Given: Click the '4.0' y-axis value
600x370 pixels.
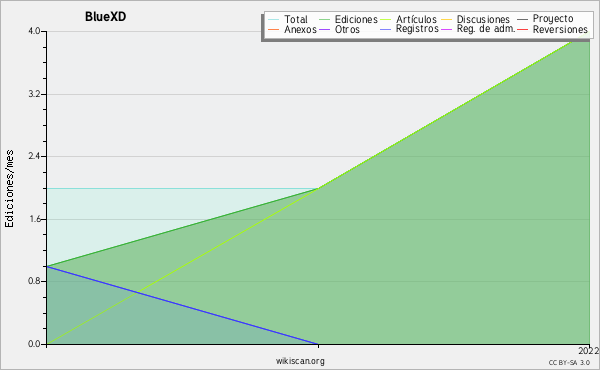Looking at the screenshot, I should (34, 31).
